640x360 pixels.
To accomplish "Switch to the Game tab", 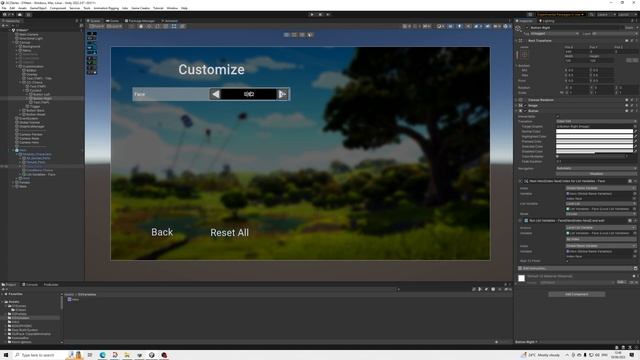I will tap(113, 21).
